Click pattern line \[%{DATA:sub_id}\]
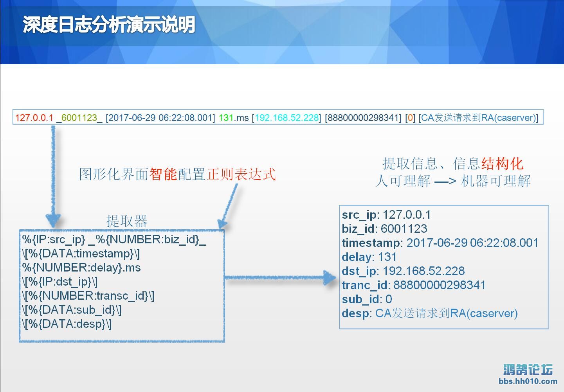 72,310
